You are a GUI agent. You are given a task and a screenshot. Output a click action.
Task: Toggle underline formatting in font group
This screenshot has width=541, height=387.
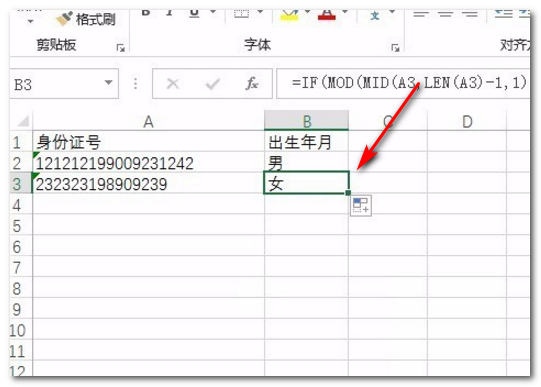(x=194, y=13)
